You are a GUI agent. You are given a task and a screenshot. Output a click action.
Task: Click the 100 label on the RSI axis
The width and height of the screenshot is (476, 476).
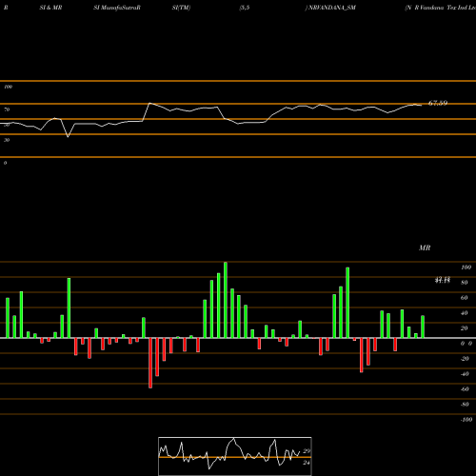tap(8, 87)
